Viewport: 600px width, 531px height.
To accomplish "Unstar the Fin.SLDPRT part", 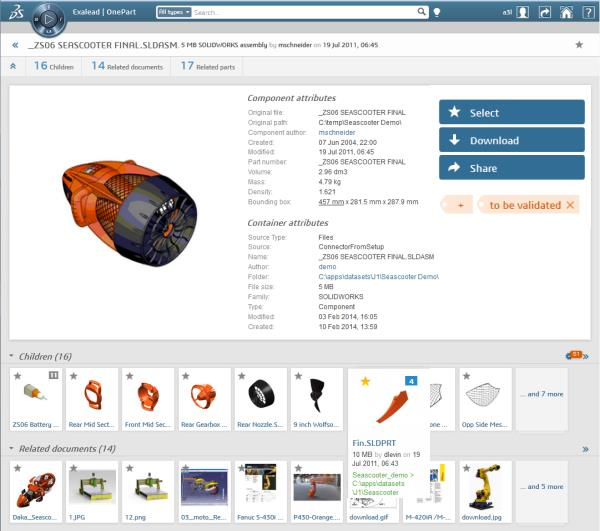I will point(365,381).
